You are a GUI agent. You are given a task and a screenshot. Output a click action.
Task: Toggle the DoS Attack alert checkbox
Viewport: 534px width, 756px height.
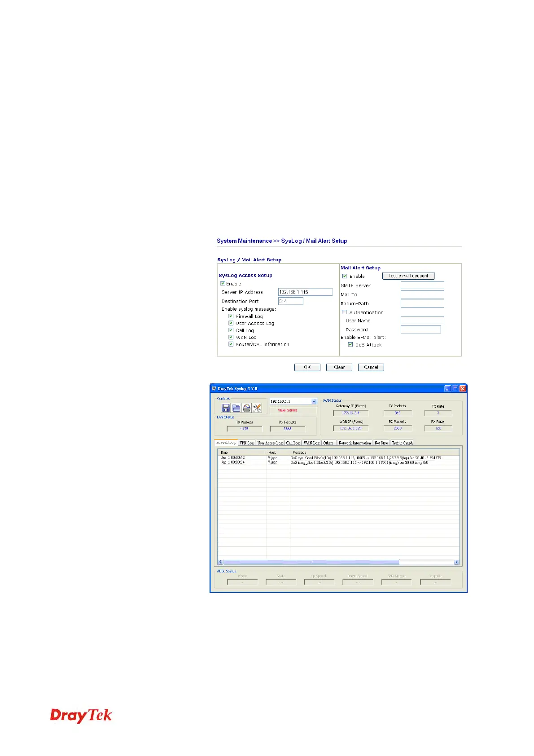350,344
